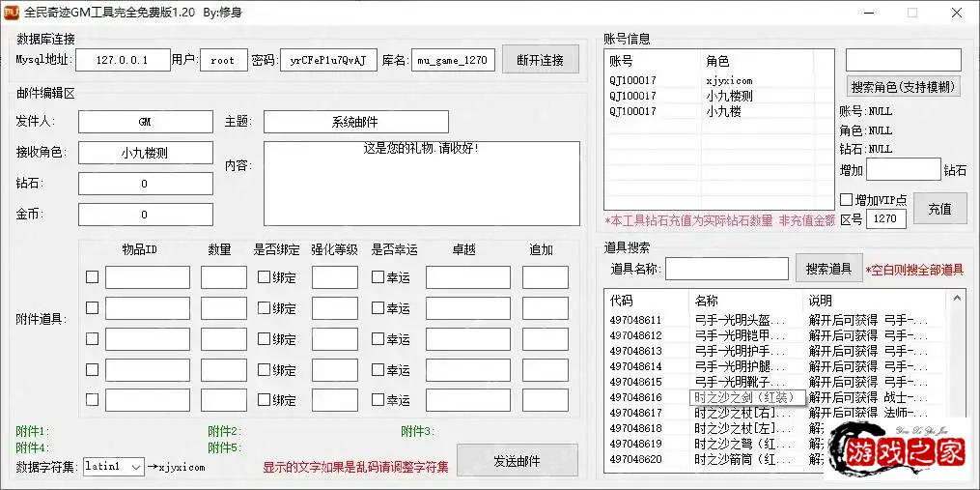Viewport: 980px width, 490px height.
Task: Check the last row 绑定 checkbox
Action: tap(265, 400)
